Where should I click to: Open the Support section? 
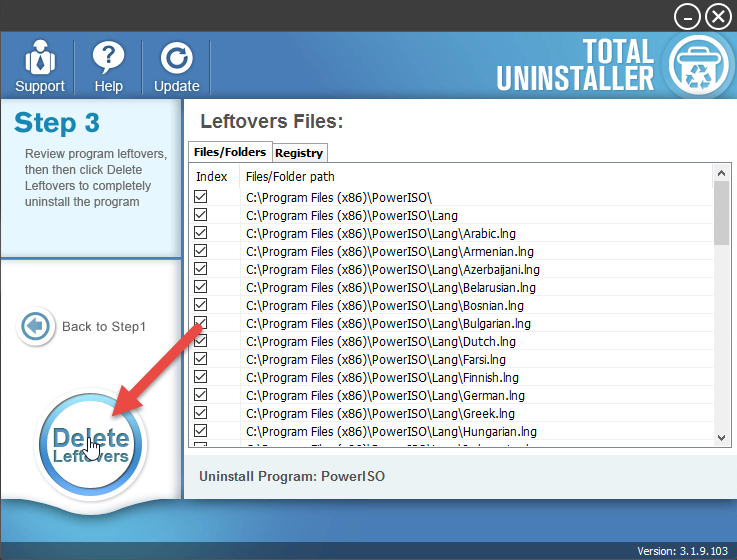click(x=39, y=66)
